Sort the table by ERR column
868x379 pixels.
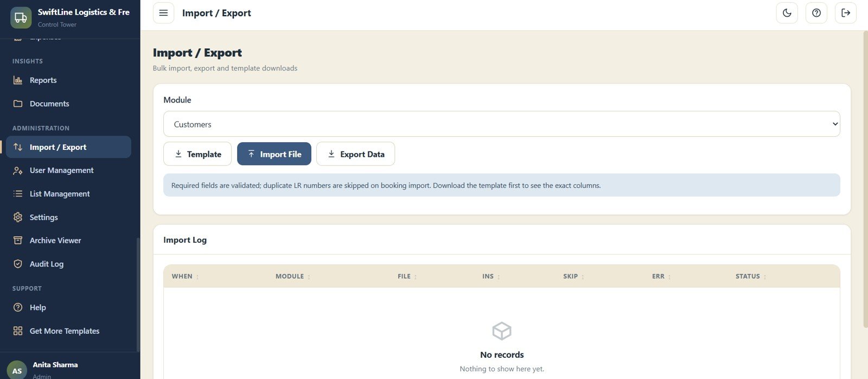[661, 276]
